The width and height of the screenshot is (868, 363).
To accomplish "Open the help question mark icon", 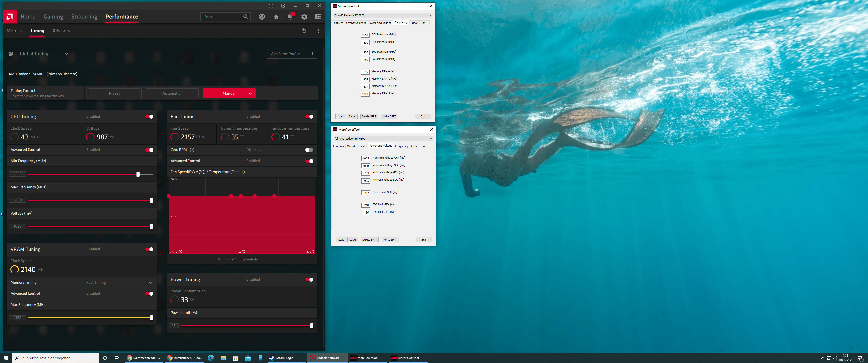I will click(x=283, y=6).
